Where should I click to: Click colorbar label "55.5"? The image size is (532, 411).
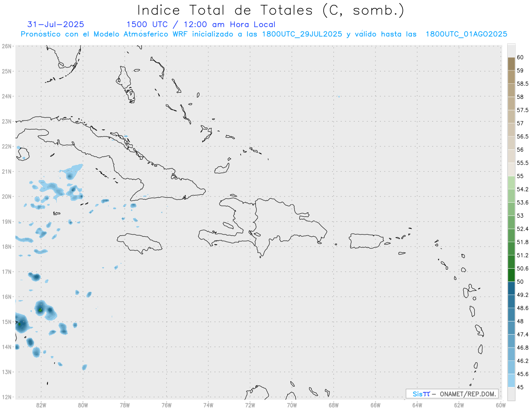pos(522,163)
